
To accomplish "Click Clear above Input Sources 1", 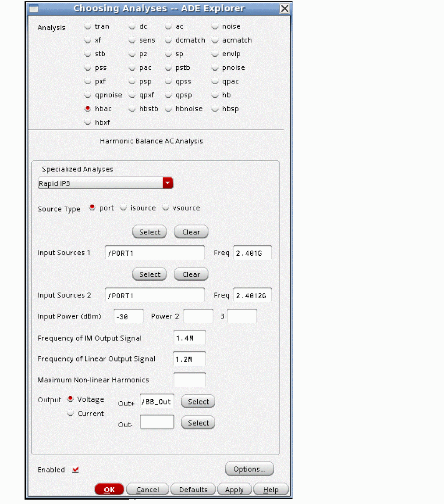I will (191, 232).
